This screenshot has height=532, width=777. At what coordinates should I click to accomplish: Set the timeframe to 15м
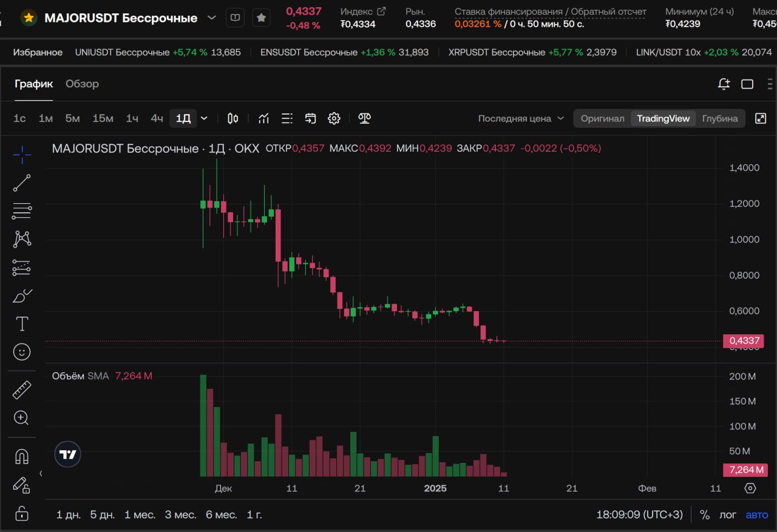click(103, 118)
